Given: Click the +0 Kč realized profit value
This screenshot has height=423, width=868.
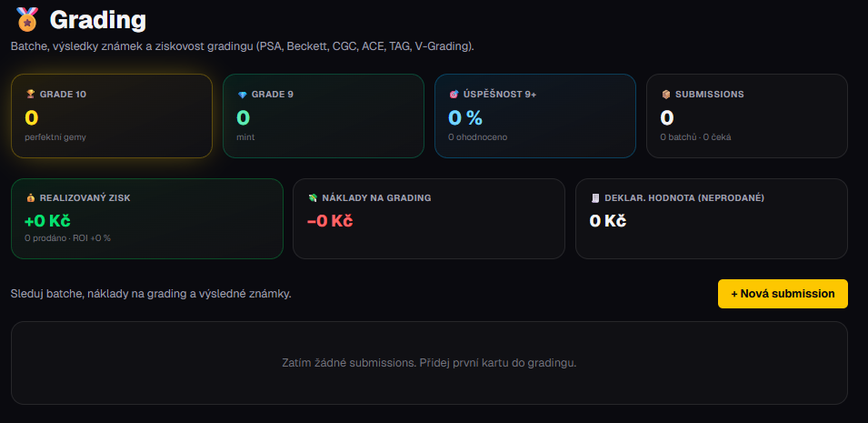Looking at the screenshot, I should click(x=47, y=221).
